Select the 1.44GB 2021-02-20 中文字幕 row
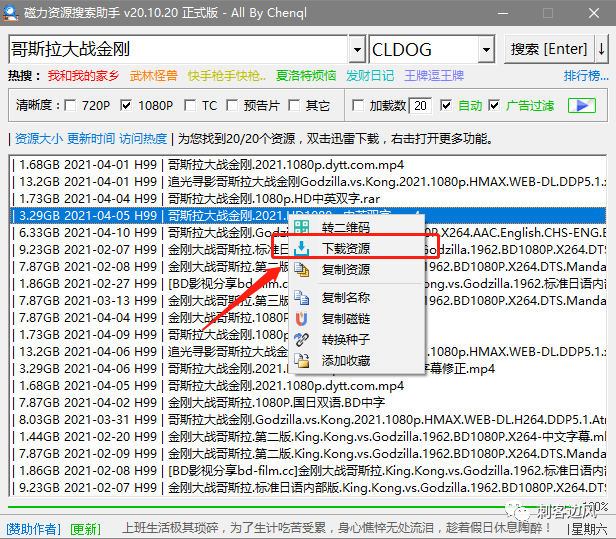This screenshot has width=616, height=539. [308, 436]
